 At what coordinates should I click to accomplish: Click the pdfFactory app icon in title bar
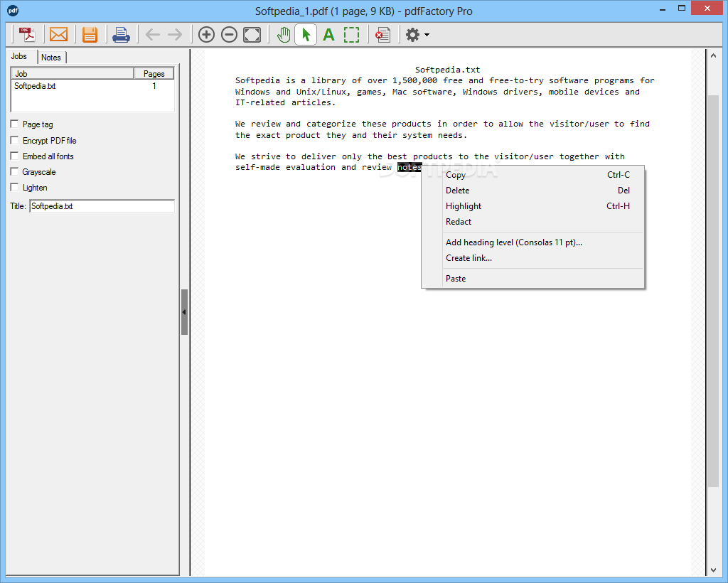pos(13,10)
